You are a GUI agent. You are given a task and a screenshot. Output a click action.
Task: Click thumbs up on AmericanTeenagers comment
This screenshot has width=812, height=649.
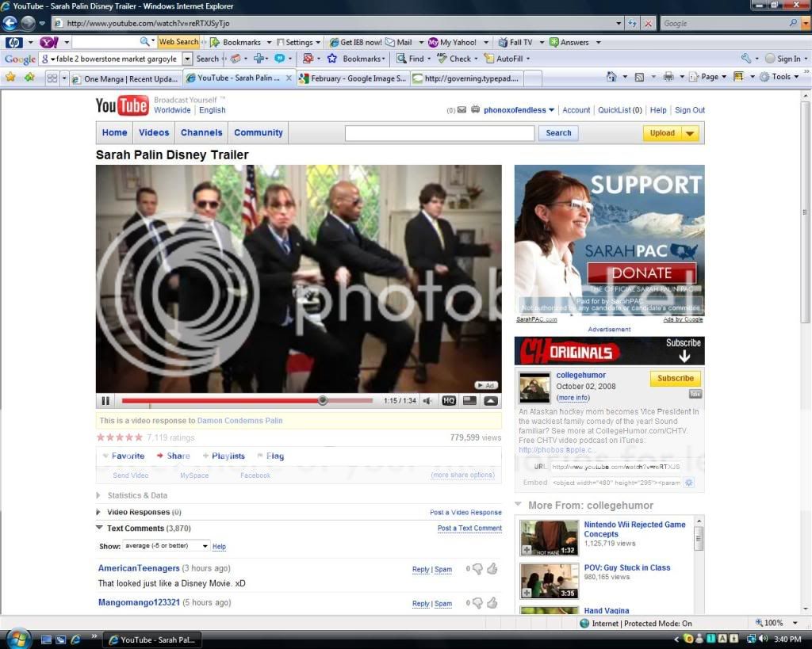(492, 569)
